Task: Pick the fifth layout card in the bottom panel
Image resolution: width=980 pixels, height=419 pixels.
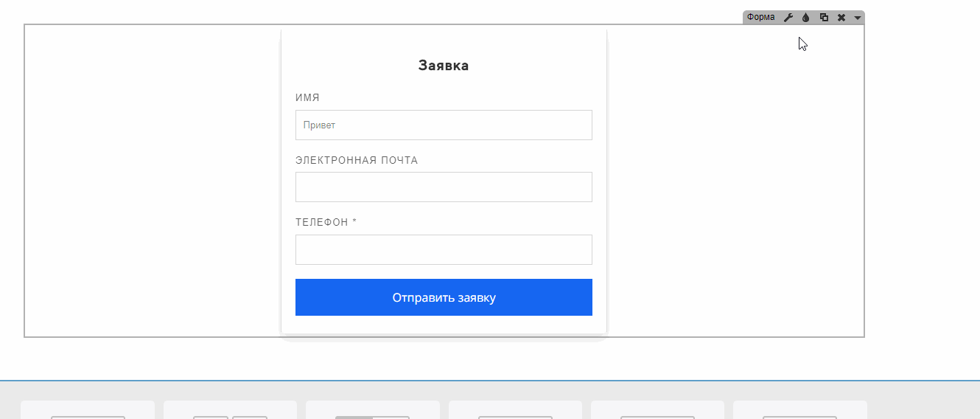Action: click(657, 411)
